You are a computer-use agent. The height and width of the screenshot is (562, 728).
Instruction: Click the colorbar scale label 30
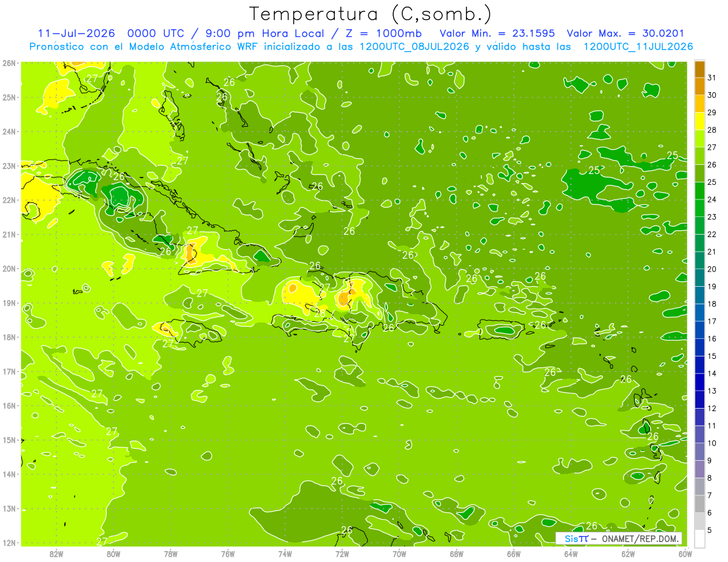(x=712, y=95)
